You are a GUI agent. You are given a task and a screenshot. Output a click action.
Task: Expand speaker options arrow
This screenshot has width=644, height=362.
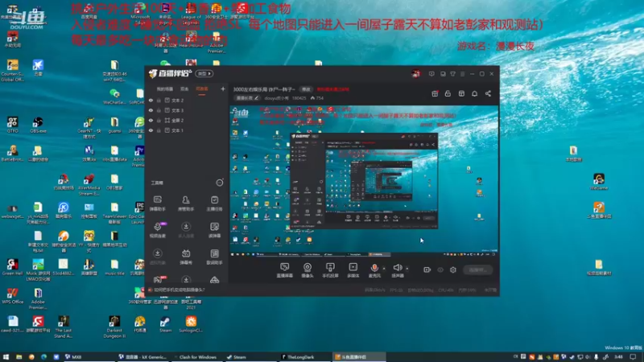click(x=407, y=269)
